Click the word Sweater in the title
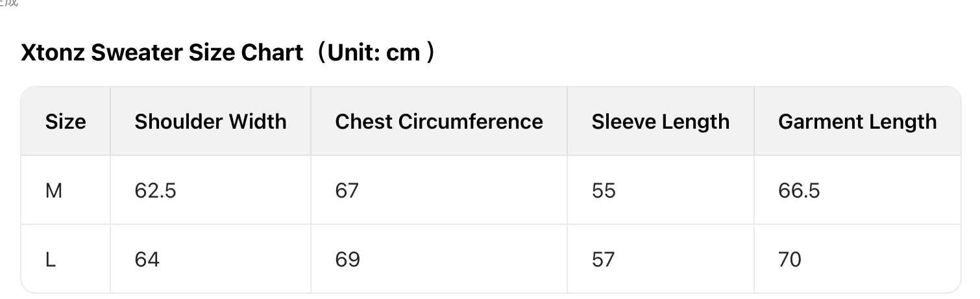 [x=137, y=53]
